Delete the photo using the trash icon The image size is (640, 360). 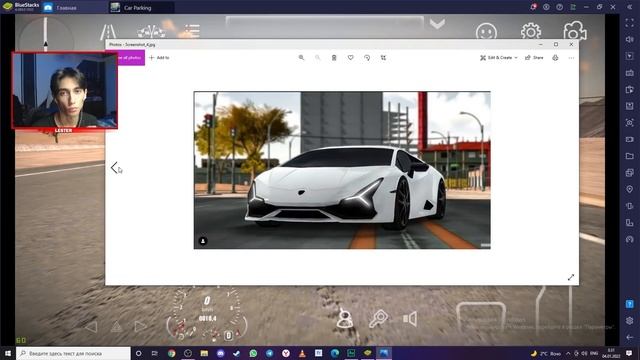click(334, 58)
